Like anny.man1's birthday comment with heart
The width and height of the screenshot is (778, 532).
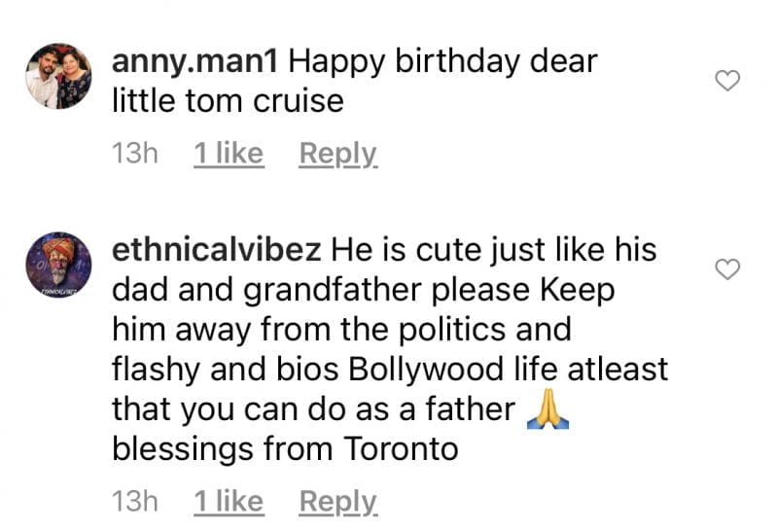(x=727, y=81)
